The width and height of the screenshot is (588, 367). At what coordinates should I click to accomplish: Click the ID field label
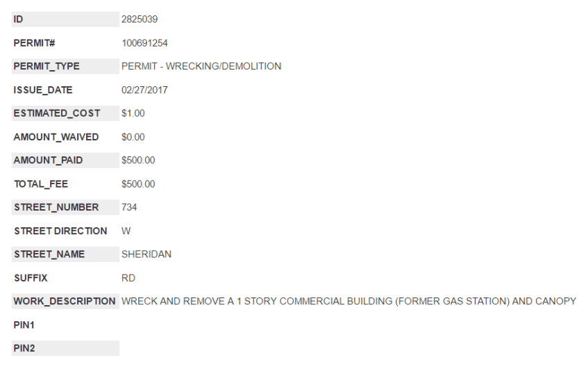(19, 19)
